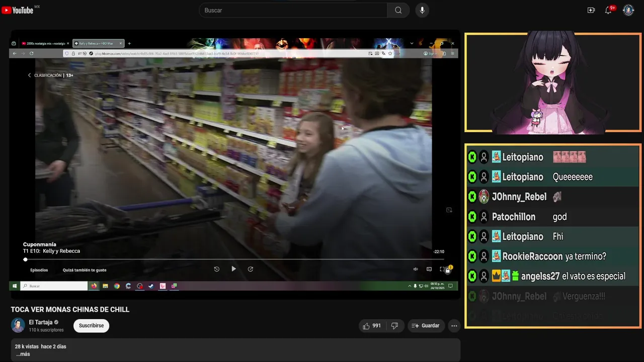Select the remaining time -22:10 label
Image resolution: width=644 pixels, height=362 pixels.
(x=439, y=252)
